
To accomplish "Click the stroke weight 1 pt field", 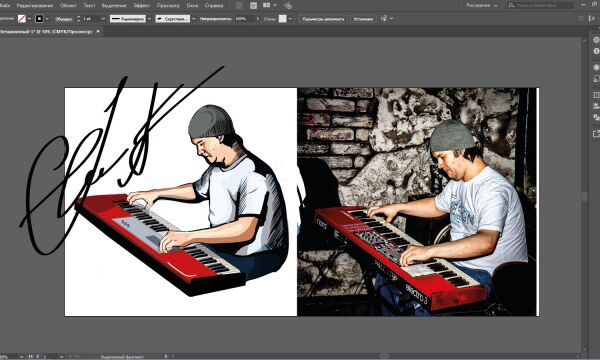I will coord(91,18).
